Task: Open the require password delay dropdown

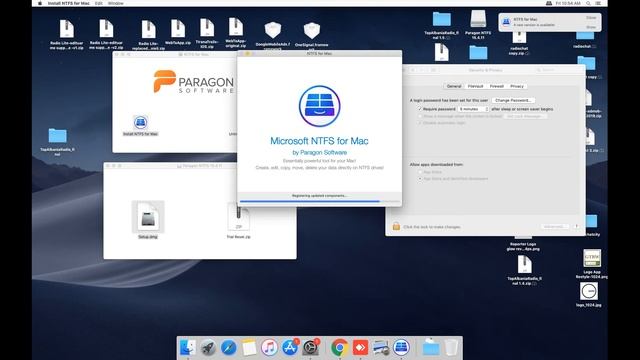Action: pos(473,109)
